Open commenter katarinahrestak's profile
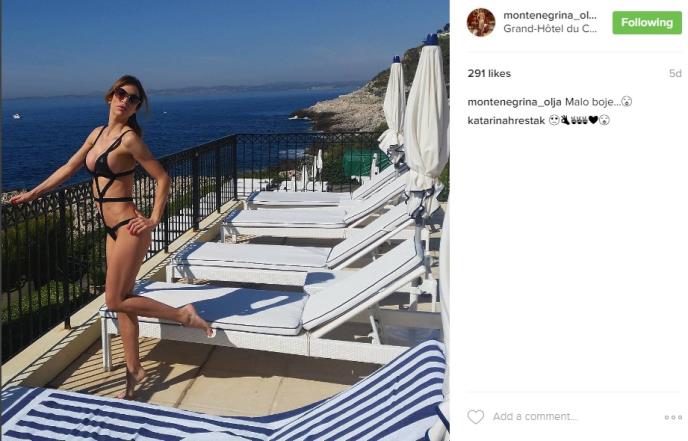Screen dimensions: 688x441 [506, 120]
